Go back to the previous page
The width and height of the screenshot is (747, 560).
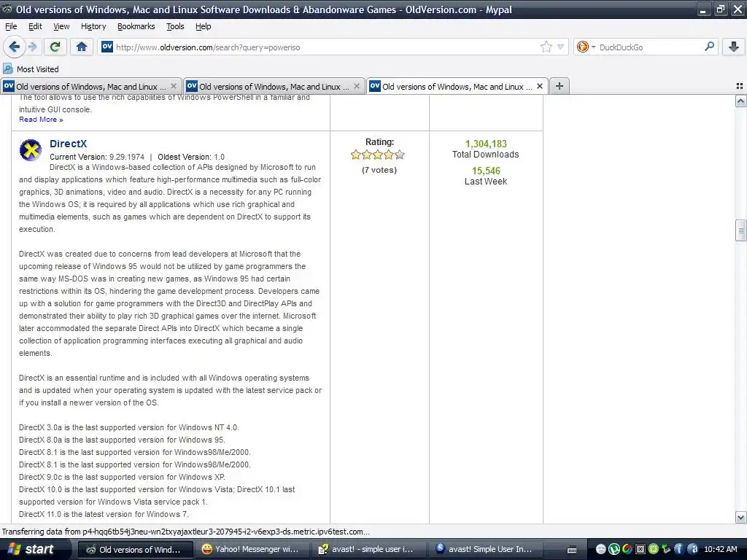point(14,47)
